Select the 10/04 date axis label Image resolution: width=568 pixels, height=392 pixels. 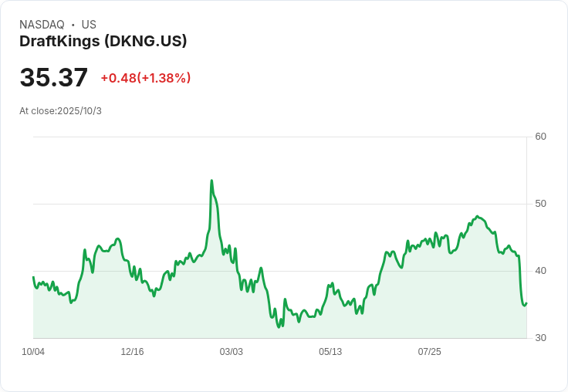click(33, 352)
